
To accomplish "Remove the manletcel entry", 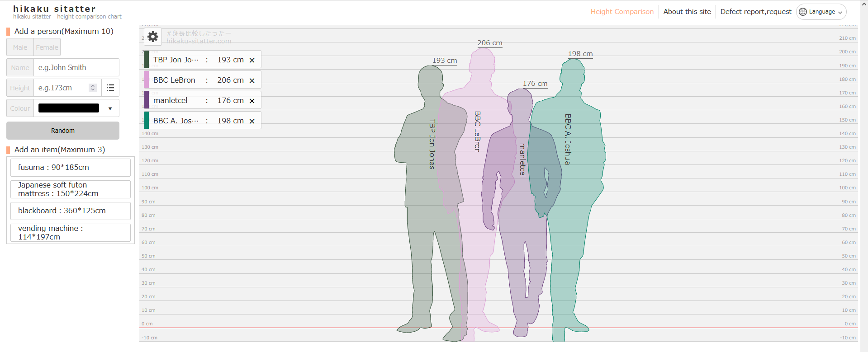I will [252, 101].
